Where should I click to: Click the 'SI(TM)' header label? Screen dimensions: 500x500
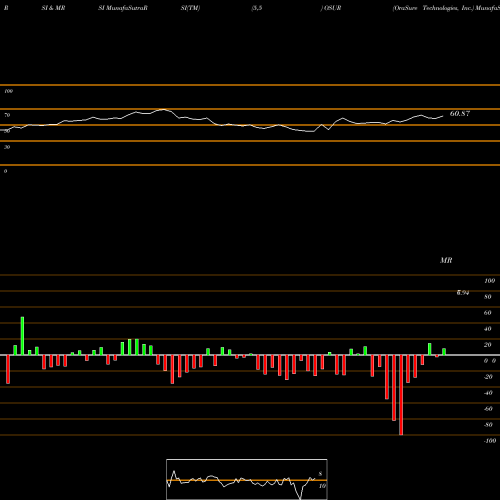pos(190,8)
